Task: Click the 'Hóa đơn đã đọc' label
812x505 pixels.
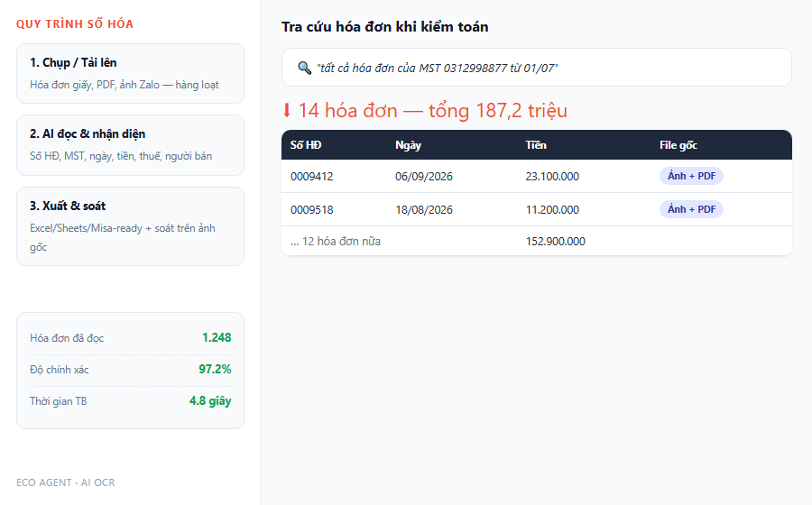Action: 67,338
